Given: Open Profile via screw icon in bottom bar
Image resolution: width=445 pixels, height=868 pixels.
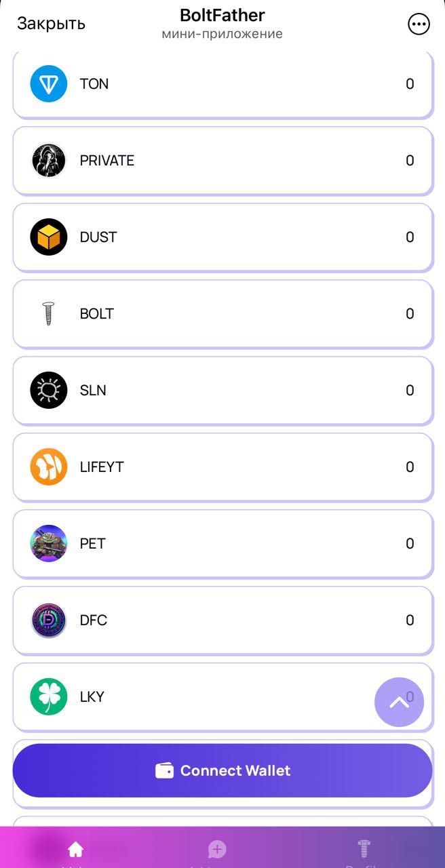Looking at the screenshot, I should pos(364,846).
